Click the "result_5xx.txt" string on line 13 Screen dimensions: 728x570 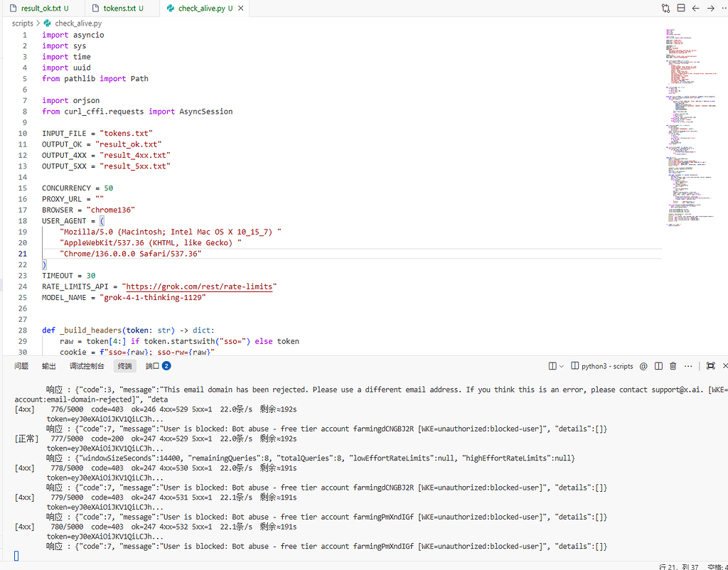click(x=135, y=166)
